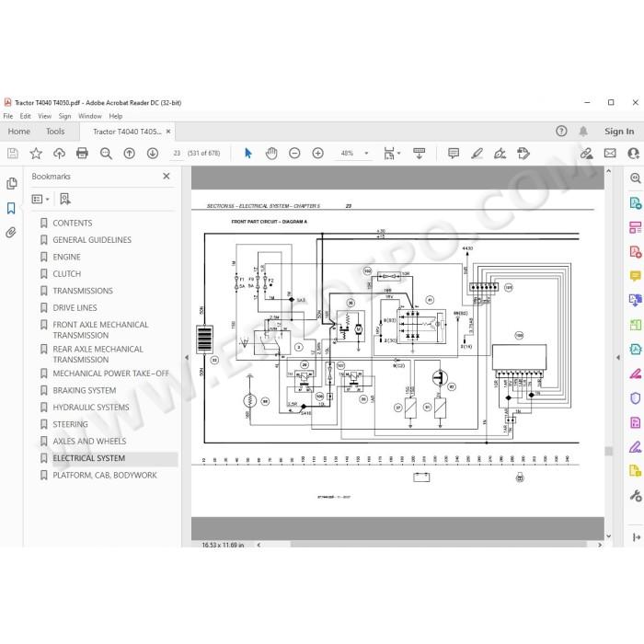Go to next page arrow

click(x=153, y=154)
